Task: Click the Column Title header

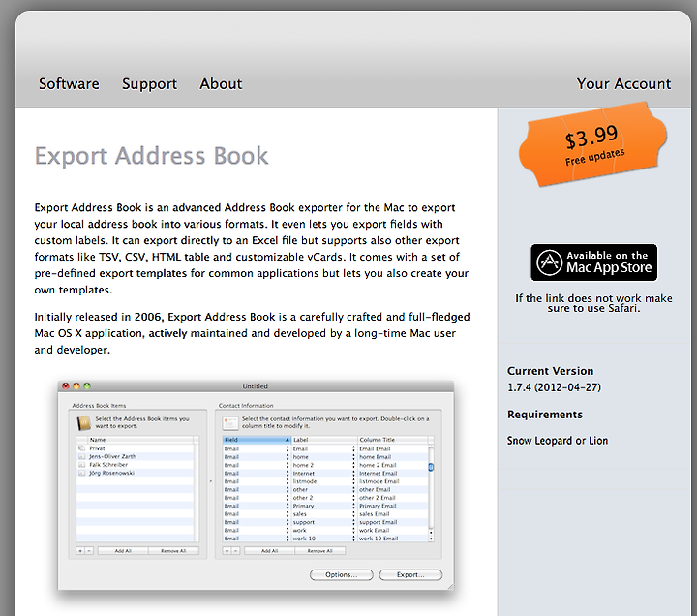Action: coord(393,440)
